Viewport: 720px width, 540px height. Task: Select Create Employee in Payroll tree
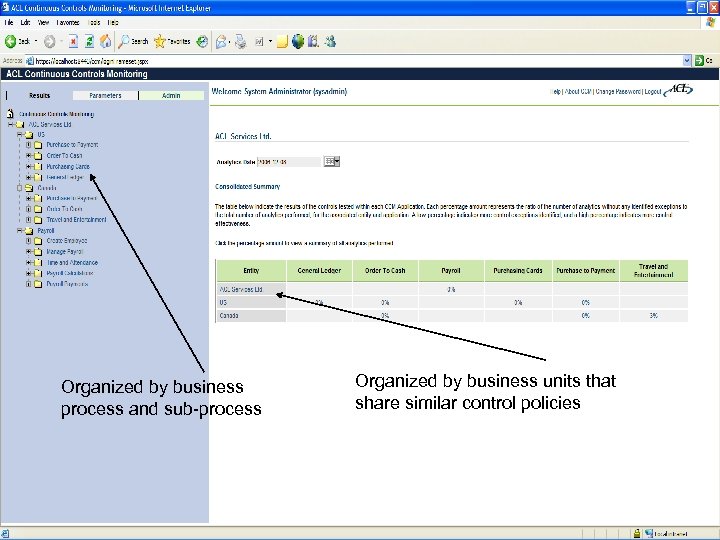click(67, 241)
